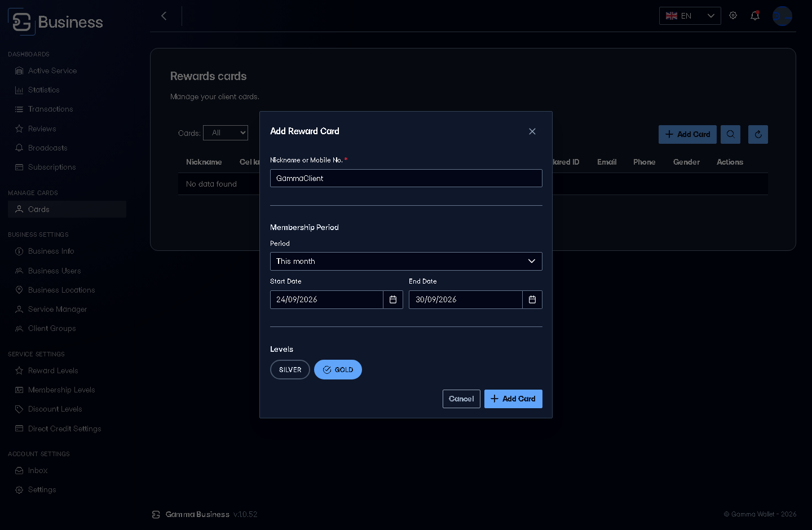The height and width of the screenshot is (530, 812).
Task: Open Subscriptions in sidebar
Action: (x=67, y=167)
